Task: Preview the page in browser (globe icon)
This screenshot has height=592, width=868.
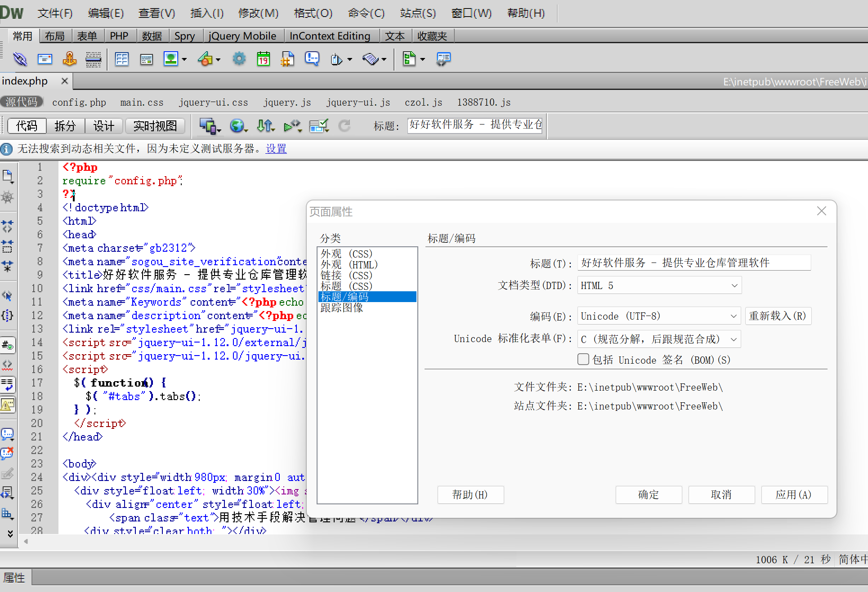Action: (x=237, y=126)
